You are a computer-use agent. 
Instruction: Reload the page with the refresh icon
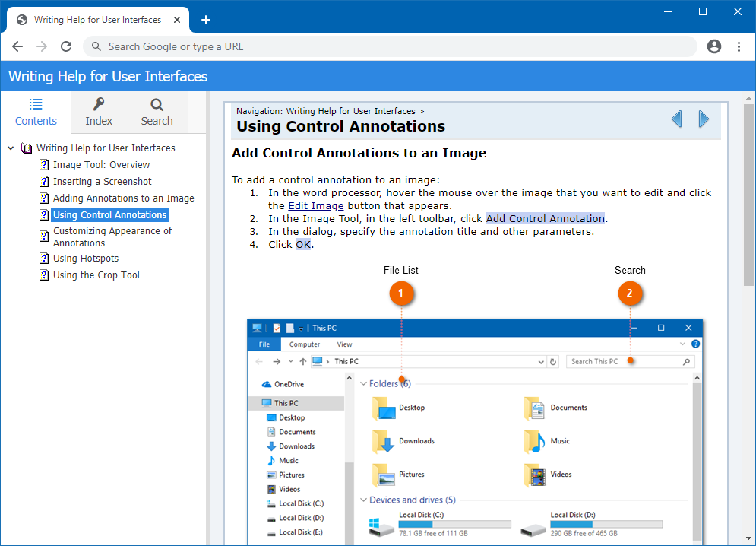pos(66,46)
